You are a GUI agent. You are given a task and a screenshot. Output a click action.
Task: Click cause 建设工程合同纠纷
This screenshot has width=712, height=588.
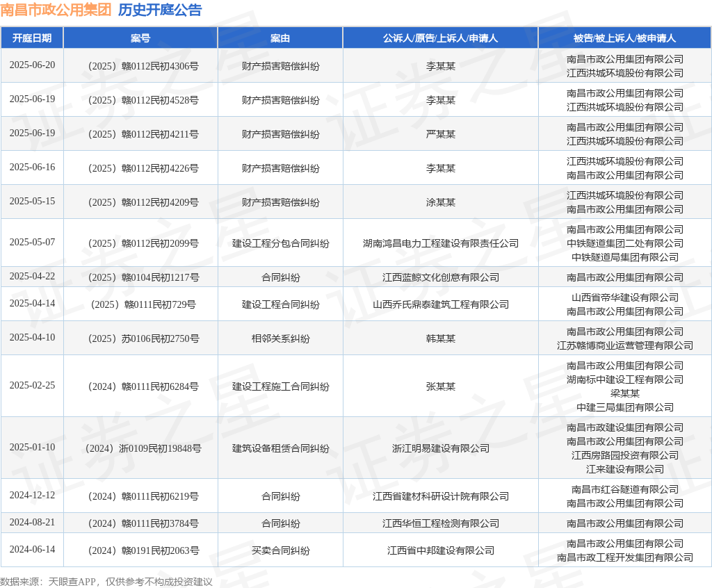[x=281, y=304]
